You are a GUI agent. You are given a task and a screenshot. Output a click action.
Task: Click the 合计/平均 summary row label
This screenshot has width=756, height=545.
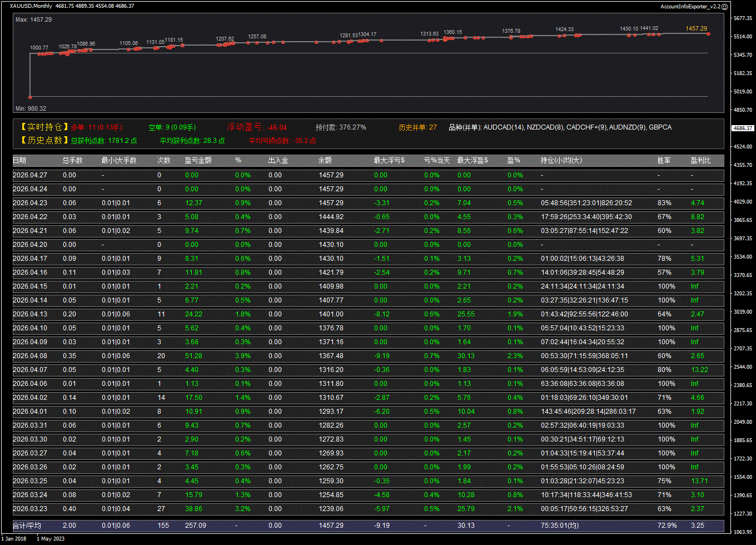click(x=27, y=526)
